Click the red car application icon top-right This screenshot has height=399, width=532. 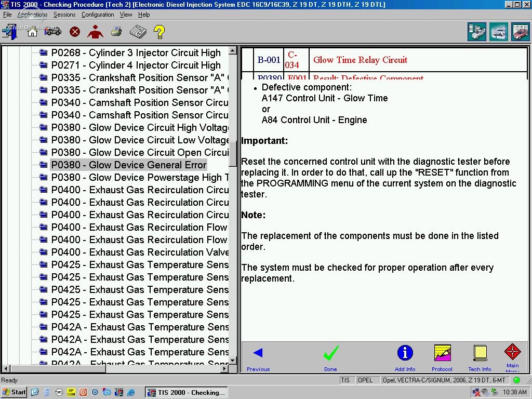pos(521,32)
